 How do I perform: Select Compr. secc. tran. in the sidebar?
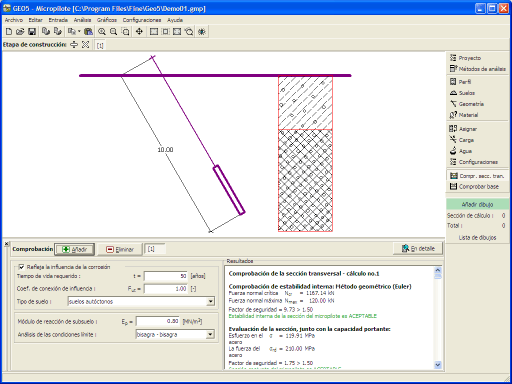[x=477, y=176]
